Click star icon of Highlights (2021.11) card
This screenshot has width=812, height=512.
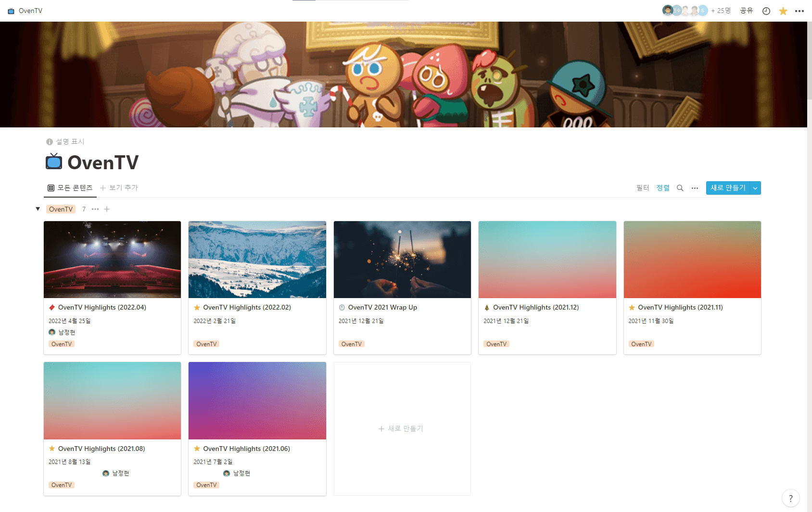click(x=632, y=308)
